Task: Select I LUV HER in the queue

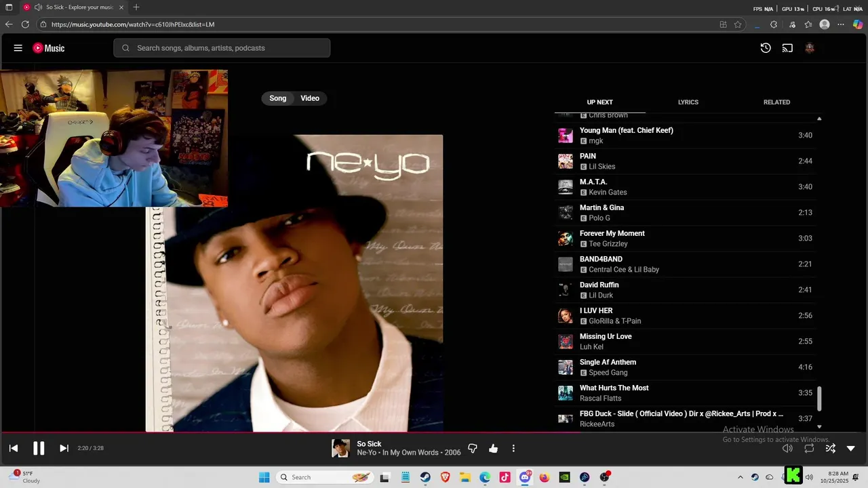Action: click(x=685, y=316)
